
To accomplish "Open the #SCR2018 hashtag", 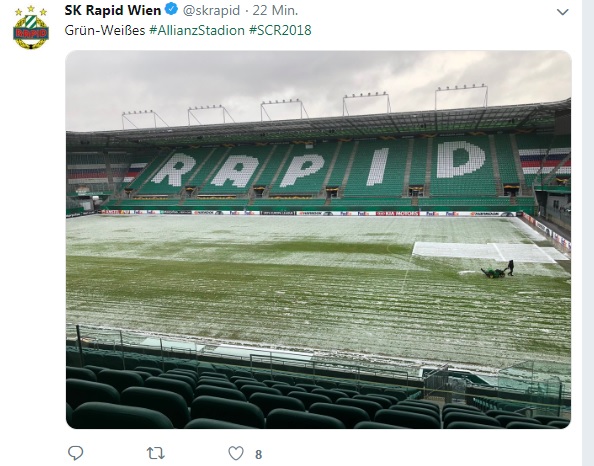I will [x=280, y=30].
